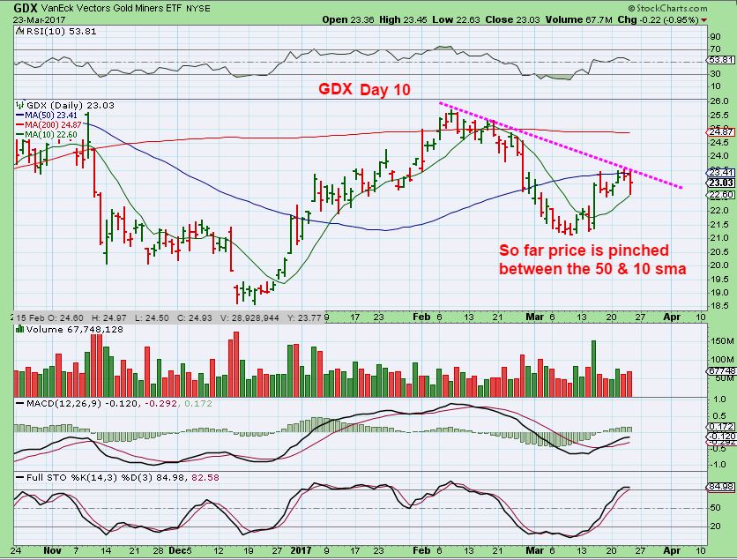Click the 22.60 price axis tag

721,194
